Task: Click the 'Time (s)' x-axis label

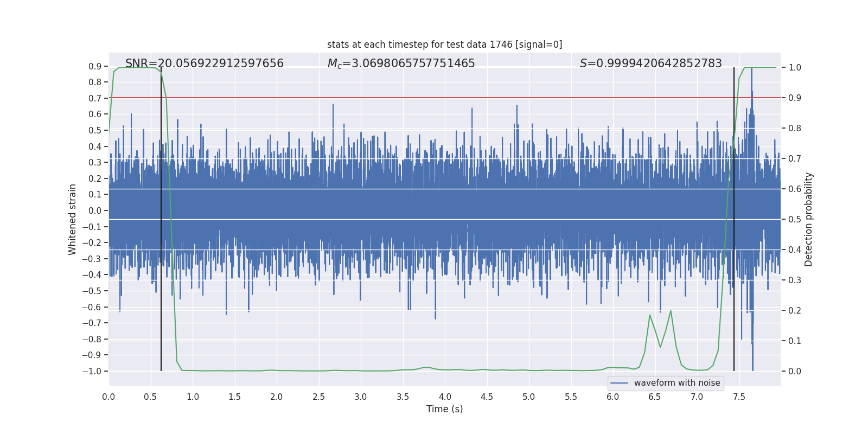Action: 444,409
